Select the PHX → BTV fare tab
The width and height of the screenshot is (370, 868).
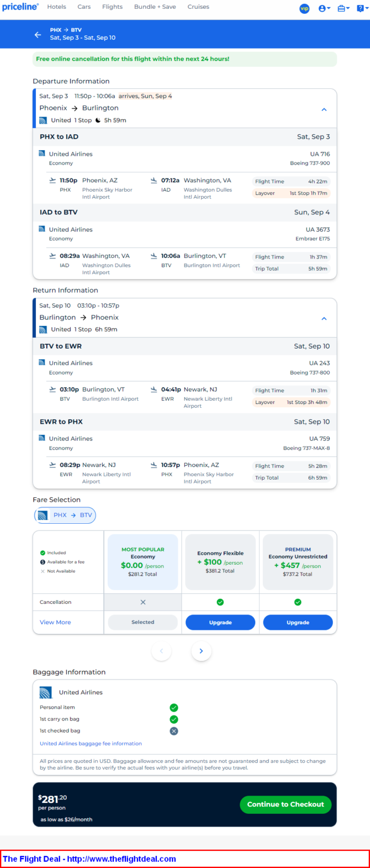pos(65,515)
